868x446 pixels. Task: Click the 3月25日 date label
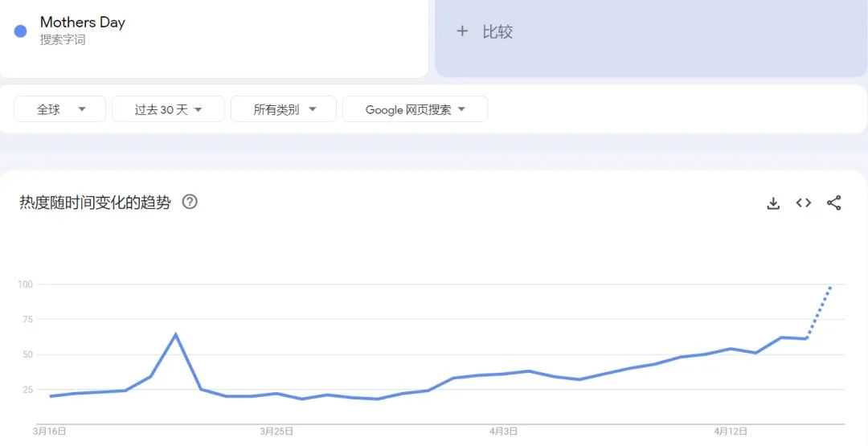coord(276,431)
